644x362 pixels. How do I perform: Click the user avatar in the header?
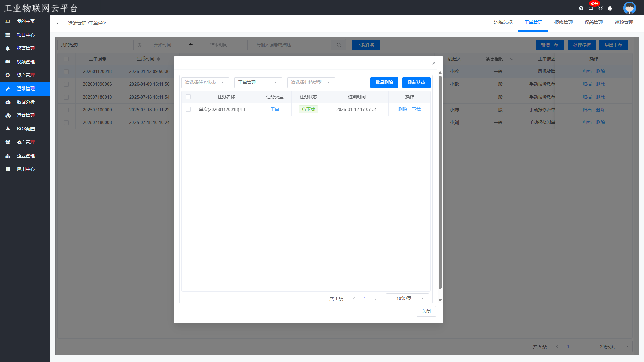629,8
